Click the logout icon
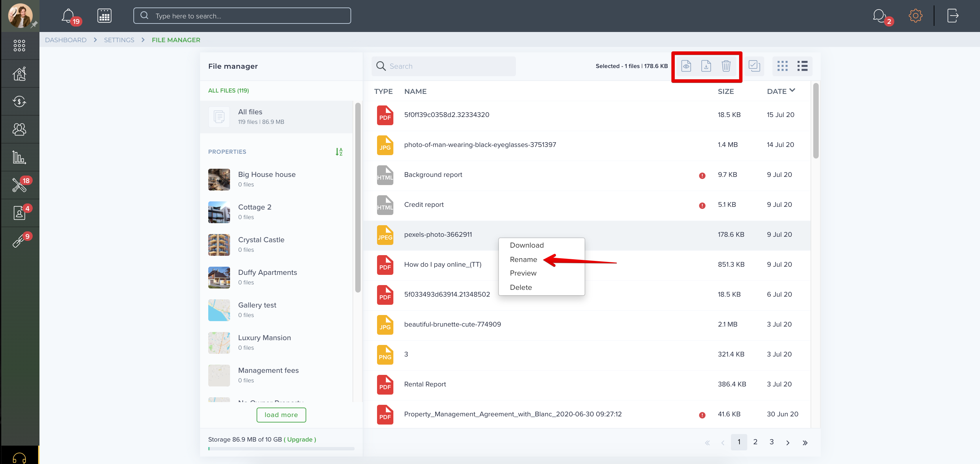This screenshot has height=464, width=980. pos(953,16)
